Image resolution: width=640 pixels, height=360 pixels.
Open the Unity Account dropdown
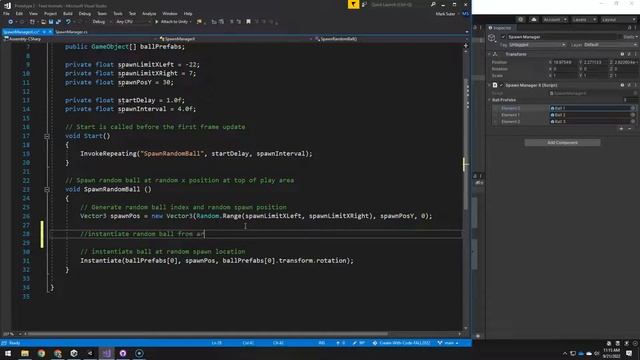554,20
